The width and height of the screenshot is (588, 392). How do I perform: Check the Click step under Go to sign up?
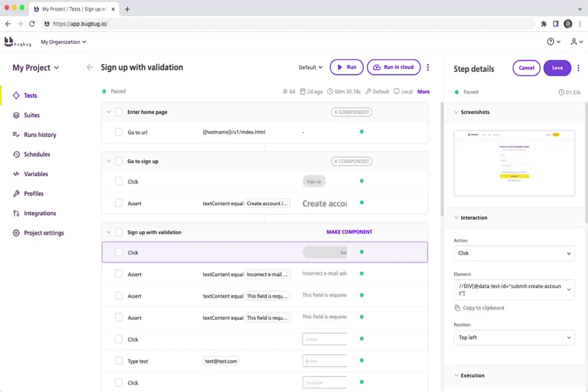click(x=119, y=182)
